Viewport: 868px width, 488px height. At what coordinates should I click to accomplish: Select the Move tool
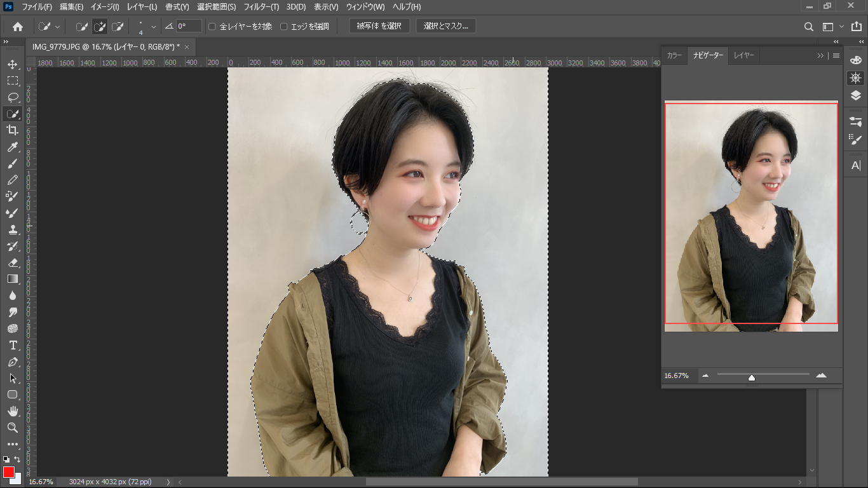coord(12,64)
